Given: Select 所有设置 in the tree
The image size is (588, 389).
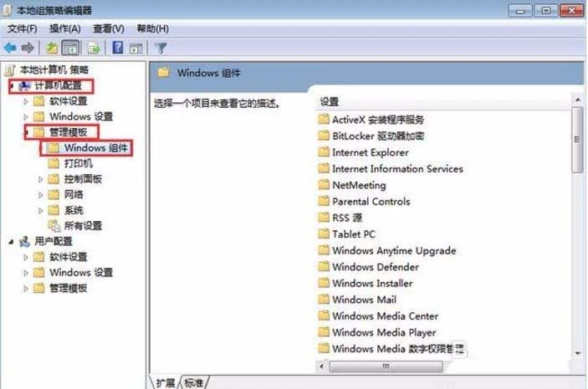Looking at the screenshot, I should click(x=83, y=226).
